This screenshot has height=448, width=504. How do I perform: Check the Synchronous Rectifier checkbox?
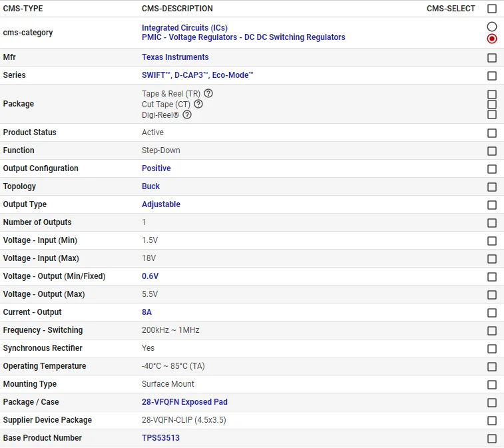coord(492,349)
